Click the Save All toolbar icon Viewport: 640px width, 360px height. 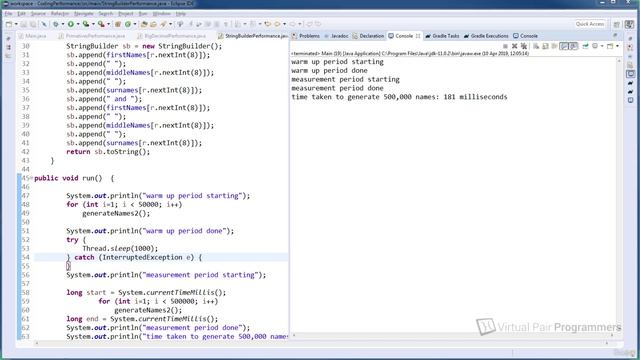pyautogui.click(x=33, y=24)
